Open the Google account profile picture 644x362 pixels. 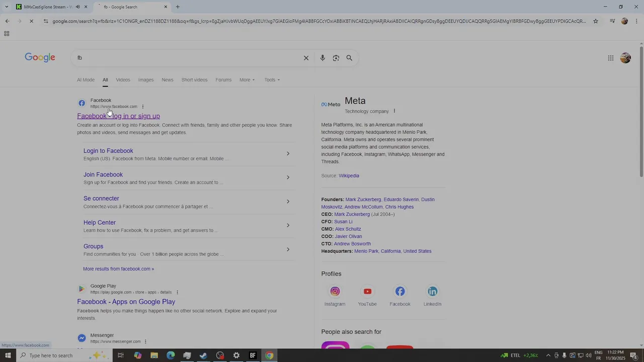[x=625, y=58]
